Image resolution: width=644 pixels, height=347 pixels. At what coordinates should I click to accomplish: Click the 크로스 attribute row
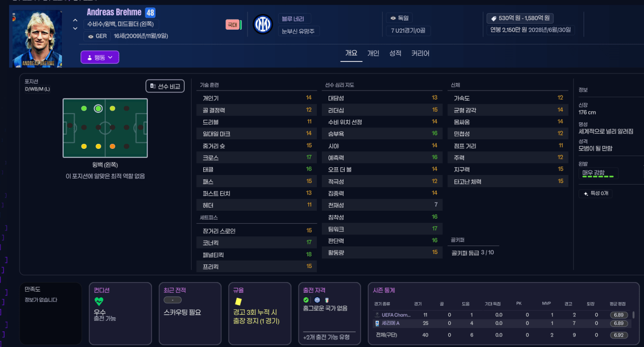click(257, 157)
